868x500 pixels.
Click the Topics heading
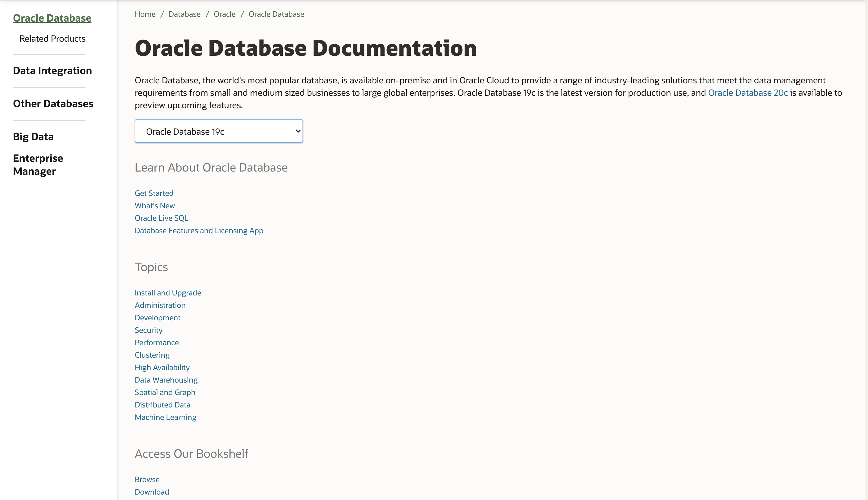[x=151, y=267]
